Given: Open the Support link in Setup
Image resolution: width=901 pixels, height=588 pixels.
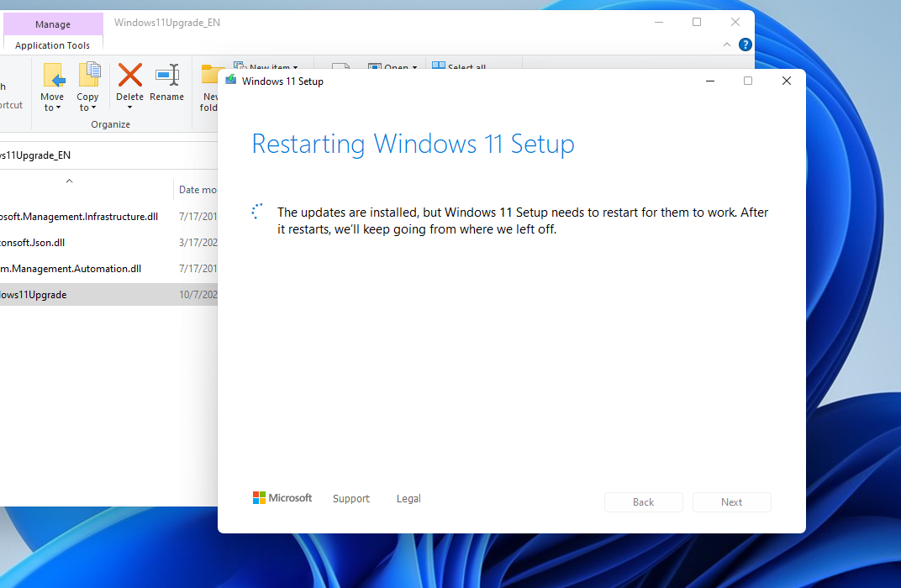Looking at the screenshot, I should [351, 498].
